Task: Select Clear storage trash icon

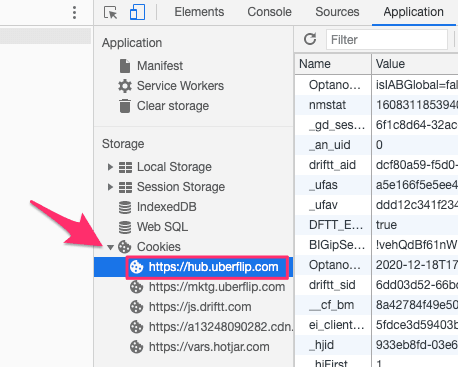Action: tap(125, 106)
